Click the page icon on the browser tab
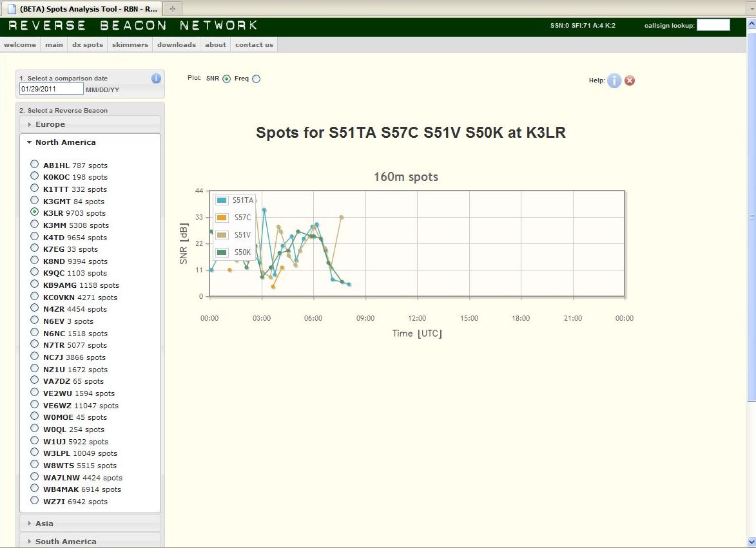Image resolution: width=756 pixels, height=548 pixels. tap(11, 8)
